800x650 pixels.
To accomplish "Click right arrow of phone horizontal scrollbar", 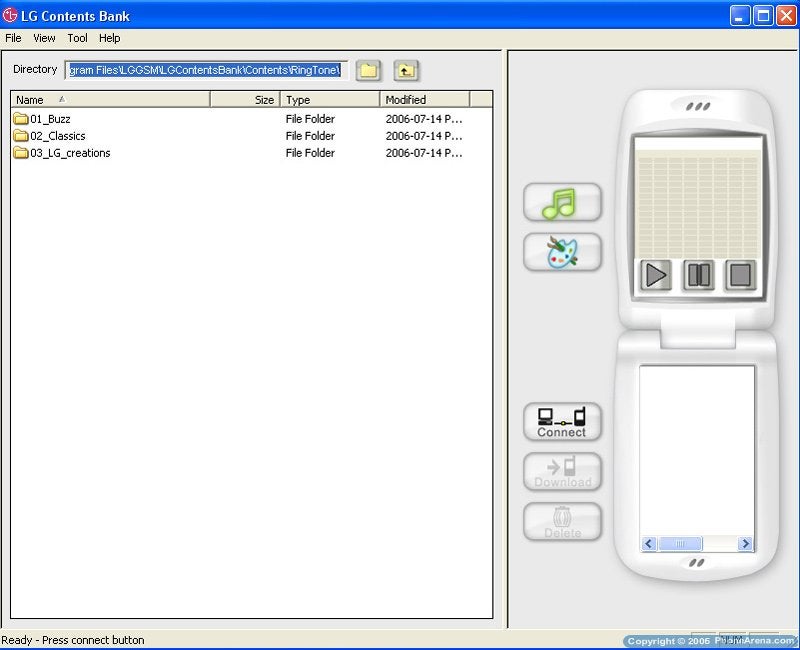I will pyautogui.click(x=745, y=544).
